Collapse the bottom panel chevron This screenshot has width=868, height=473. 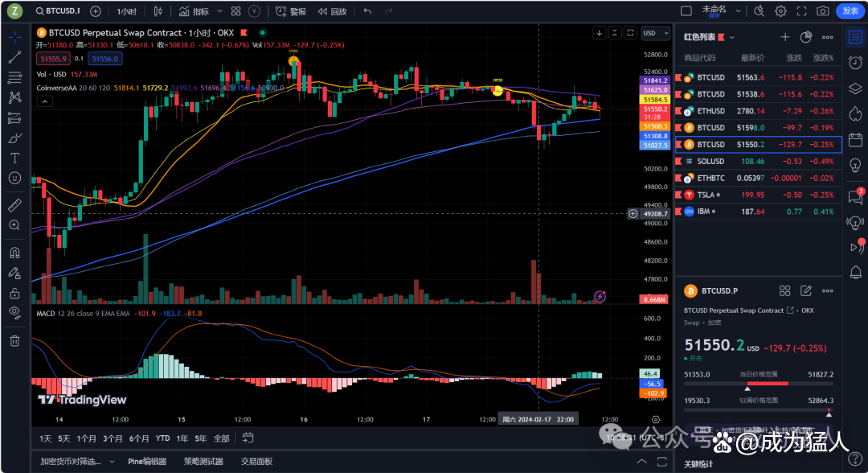point(641,462)
